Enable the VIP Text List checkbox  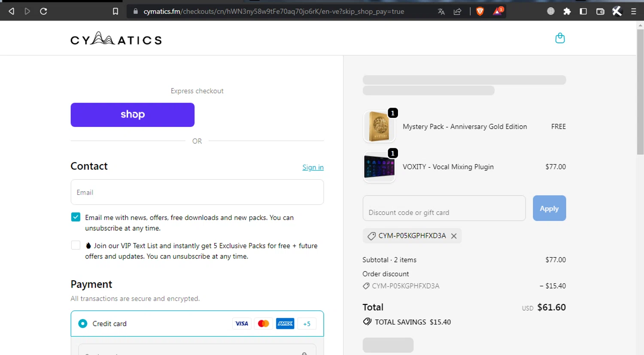point(76,245)
